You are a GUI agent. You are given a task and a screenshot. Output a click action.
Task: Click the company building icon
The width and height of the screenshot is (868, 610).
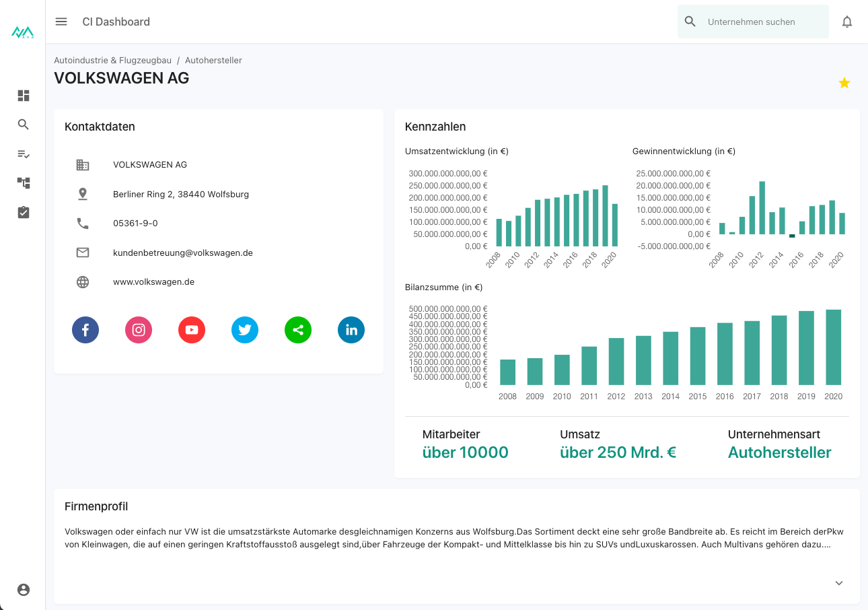[83, 165]
